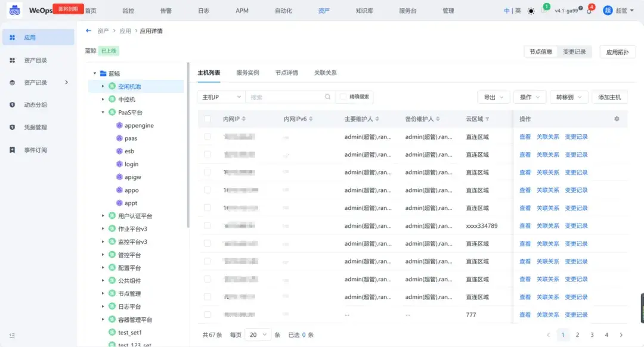Open the 监控 top menu

(128, 11)
